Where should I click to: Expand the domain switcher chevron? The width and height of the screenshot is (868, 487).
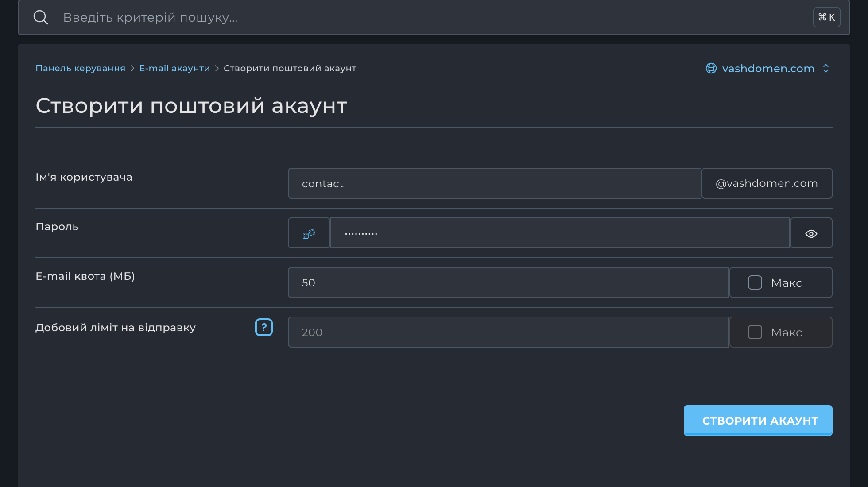point(826,68)
